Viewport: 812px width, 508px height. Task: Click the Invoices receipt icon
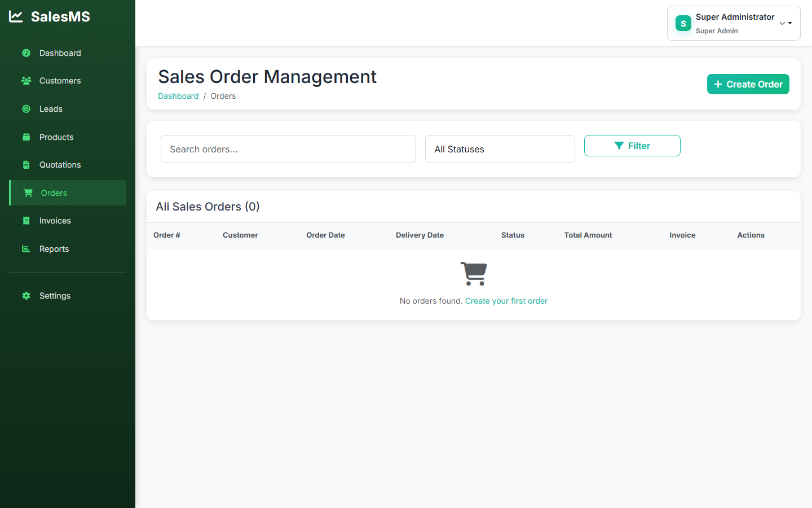tap(26, 221)
